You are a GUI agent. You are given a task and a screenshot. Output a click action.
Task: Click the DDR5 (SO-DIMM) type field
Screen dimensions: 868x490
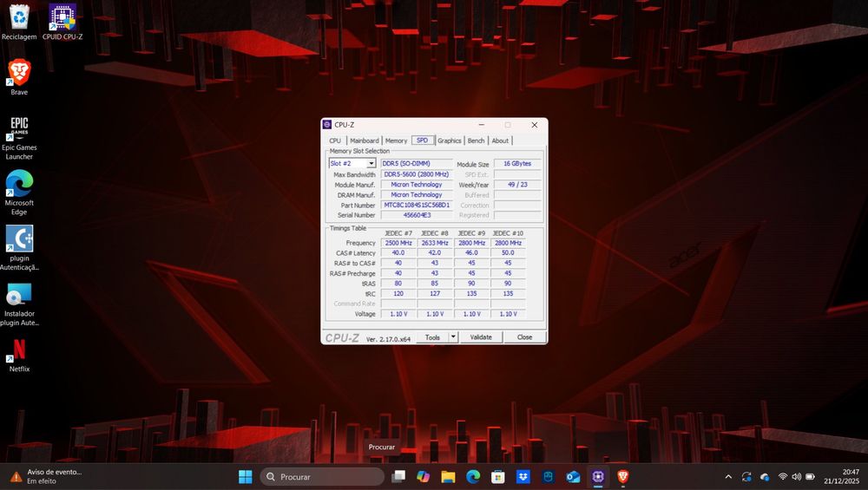pos(417,164)
